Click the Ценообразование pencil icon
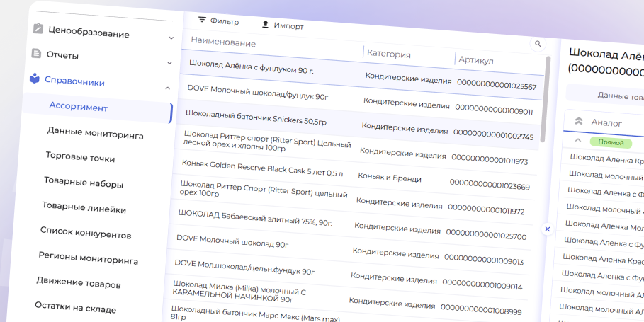 38,29
